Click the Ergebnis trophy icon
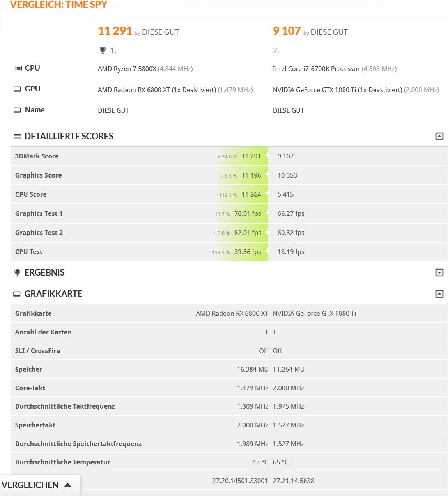Viewport: 448px width, 496px height. (x=17, y=272)
